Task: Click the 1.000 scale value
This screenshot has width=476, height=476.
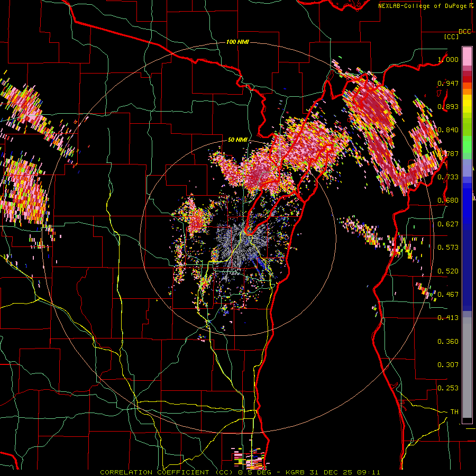Action: 448,59
